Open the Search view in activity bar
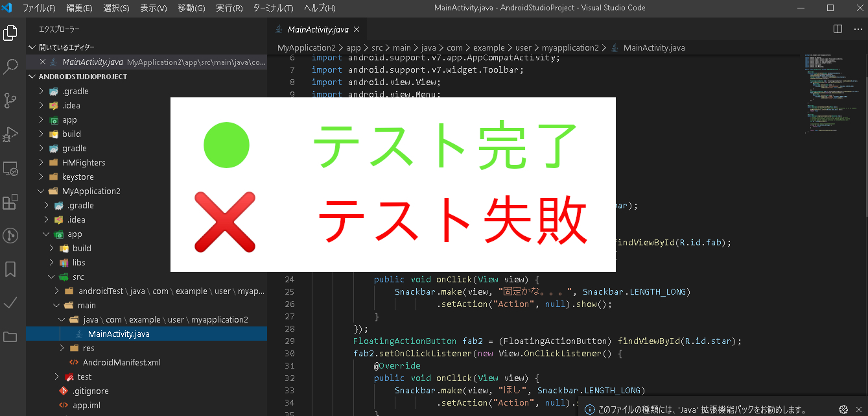This screenshot has height=416, width=868. pyautogui.click(x=10, y=66)
